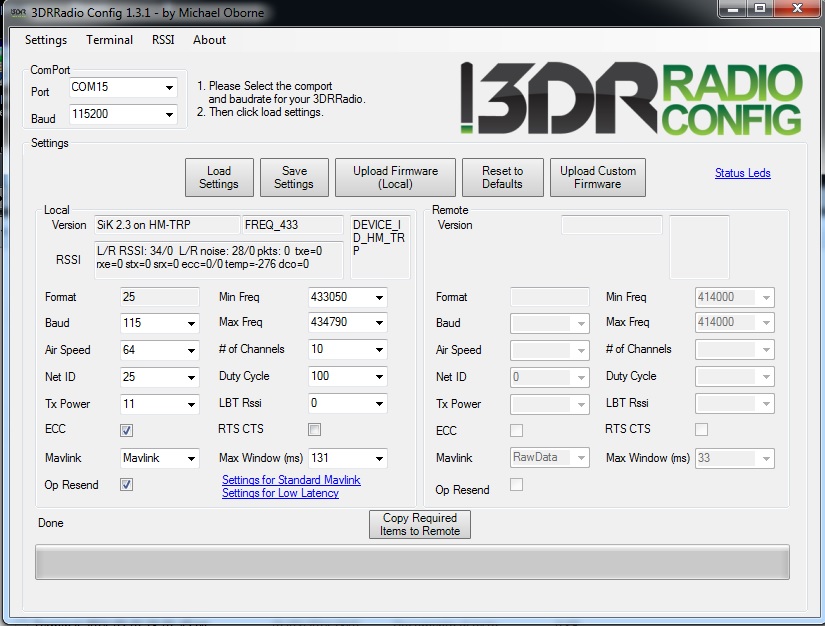Screen dimensions: 825x626
Task: Toggle the Remote RTS CTS checkbox
Action: tap(701, 429)
